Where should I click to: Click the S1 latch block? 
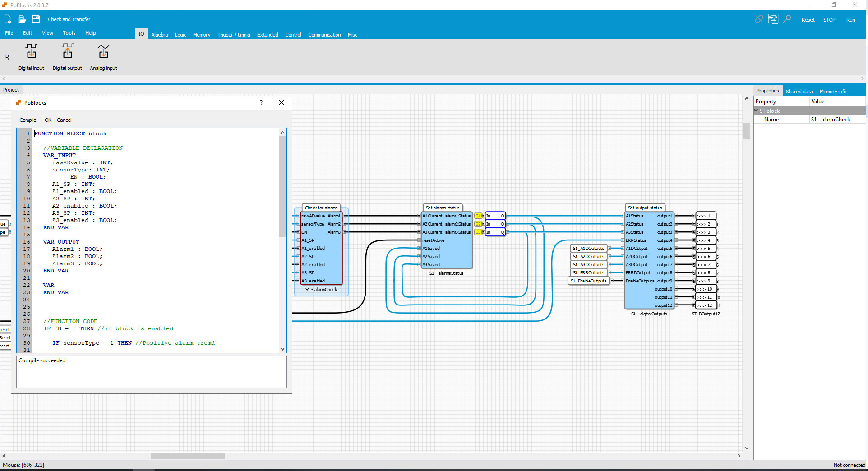click(495, 216)
